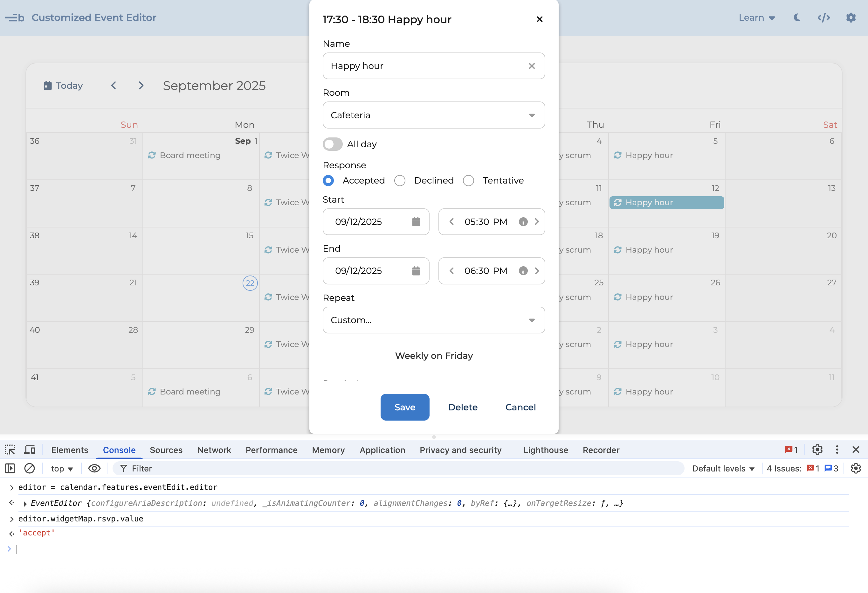Select the Declined response radio

click(x=400, y=180)
